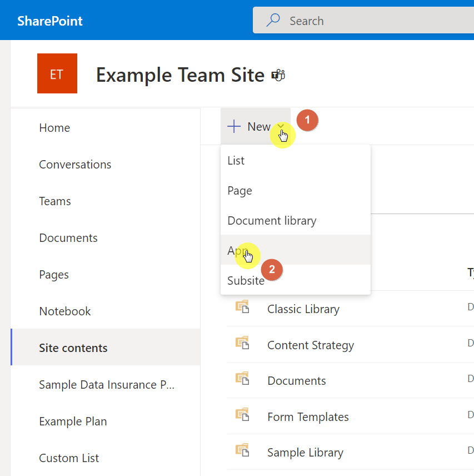Select Document library in New menu
Image resolution: width=474 pixels, height=476 pixels.
296,220
